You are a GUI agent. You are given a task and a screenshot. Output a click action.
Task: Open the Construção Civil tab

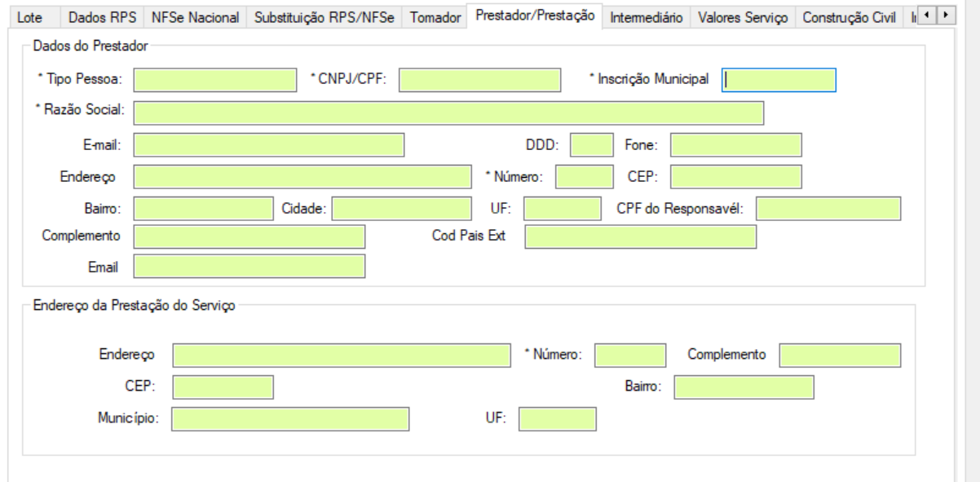[849, 16]
